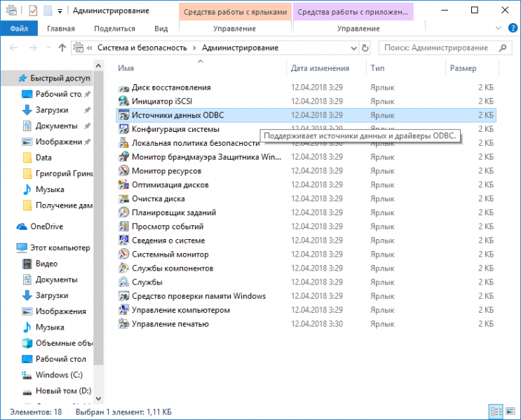Select the Источники данных ODBC icon
521x420 pixels.
[x=123, y=115]
